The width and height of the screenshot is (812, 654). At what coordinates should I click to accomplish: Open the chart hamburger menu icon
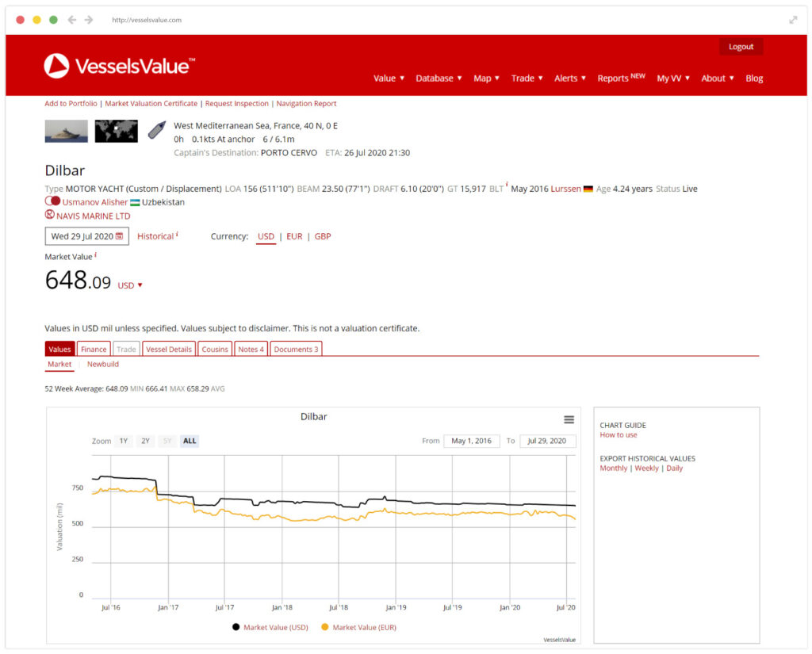[569, 419]
